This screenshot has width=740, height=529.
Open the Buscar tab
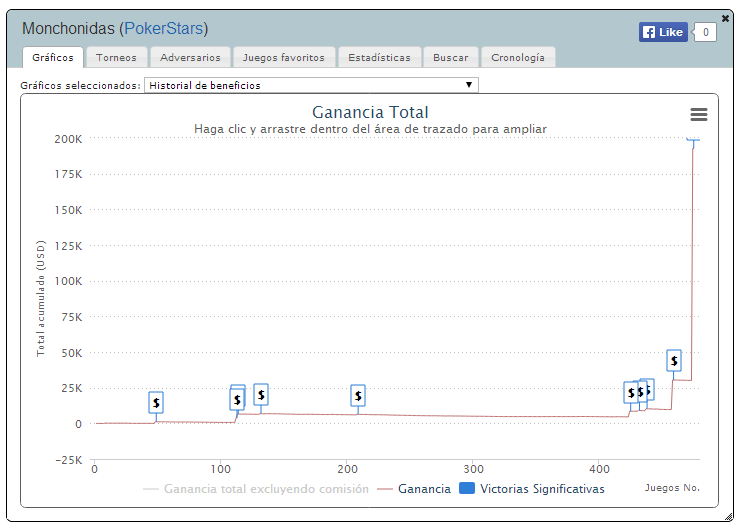[x=451, y=58]
